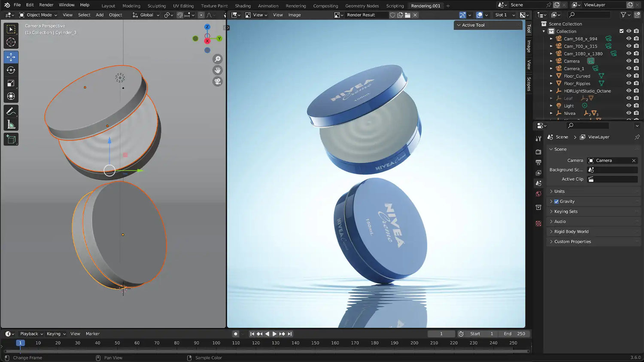644x362 pixels.
Task: Open the 3D viewport Add menu
Action: pos(100,15)
